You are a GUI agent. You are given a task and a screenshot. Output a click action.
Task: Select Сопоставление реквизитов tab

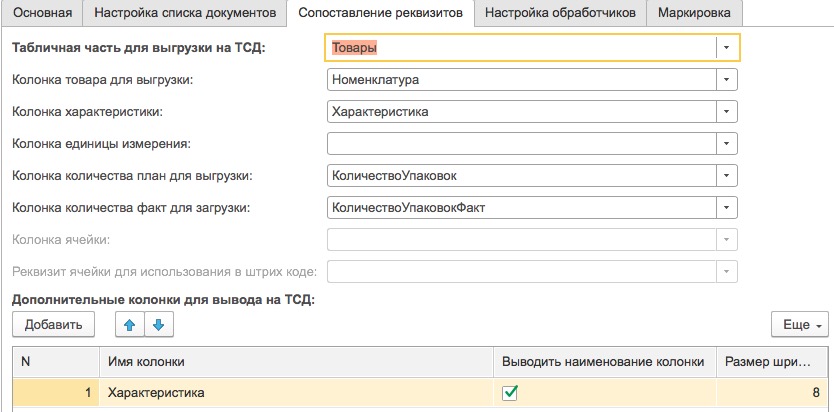point(380,13)
